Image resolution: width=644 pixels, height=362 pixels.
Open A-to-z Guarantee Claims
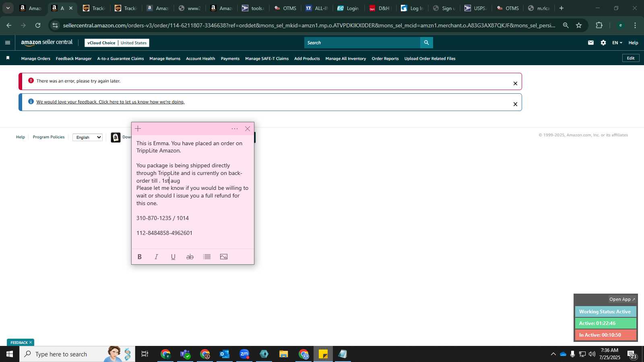(x=120, y=59)
